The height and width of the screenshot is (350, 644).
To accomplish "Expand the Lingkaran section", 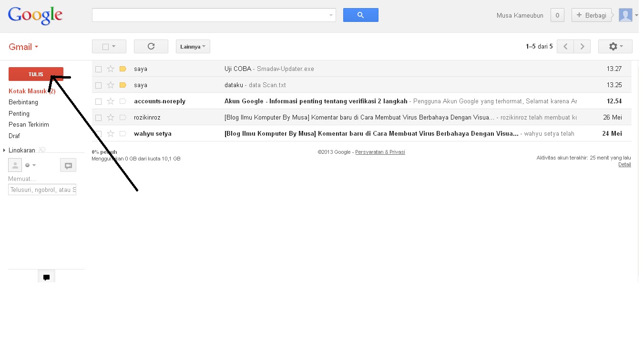I will pos(4,150).
